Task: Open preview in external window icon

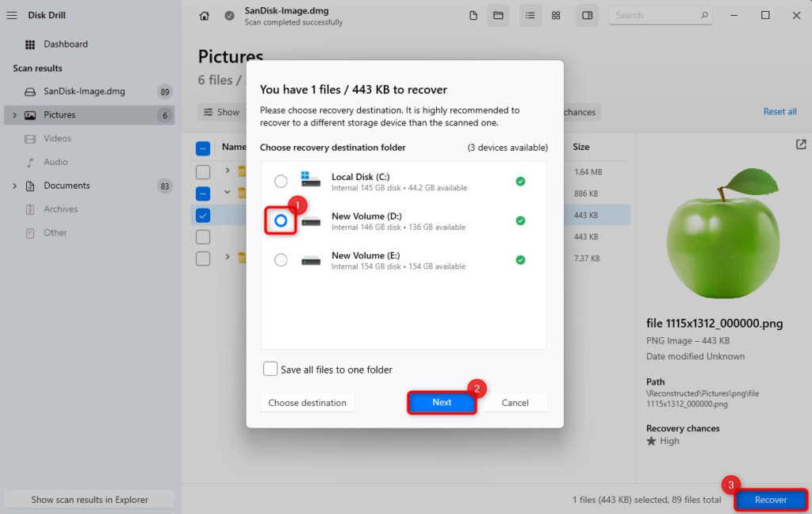Action: pos(801,144)
